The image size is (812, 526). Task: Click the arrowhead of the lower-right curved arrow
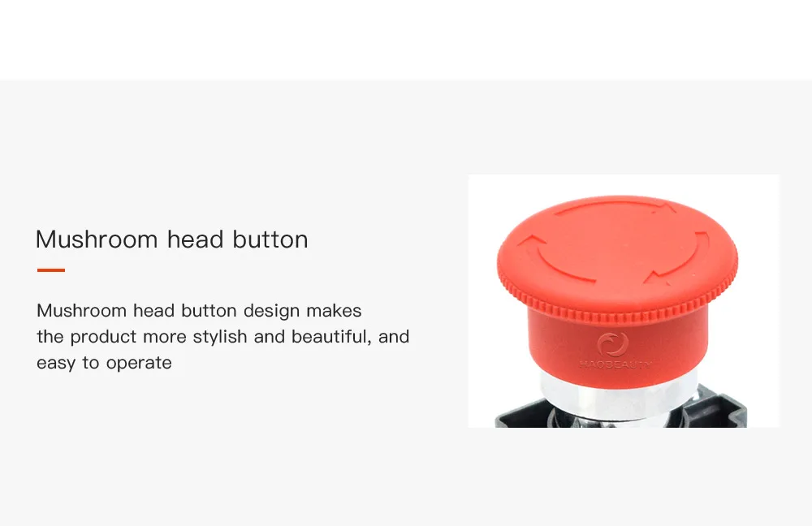657,277
